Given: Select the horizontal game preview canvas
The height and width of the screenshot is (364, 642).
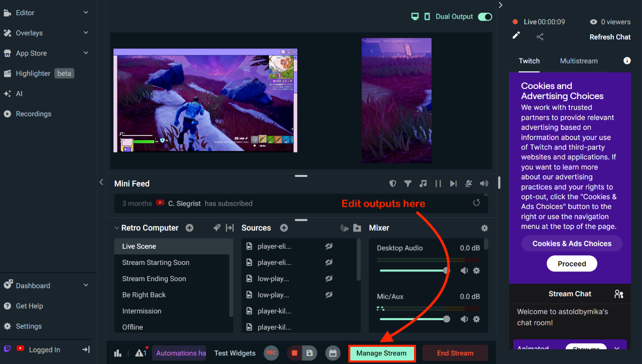Looking at the screenshot, I should [x=205, y=100].
